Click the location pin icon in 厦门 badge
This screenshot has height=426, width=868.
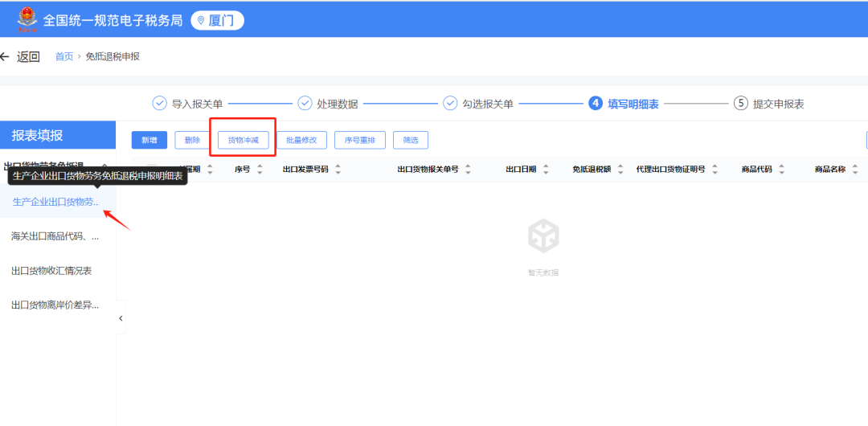201,21
